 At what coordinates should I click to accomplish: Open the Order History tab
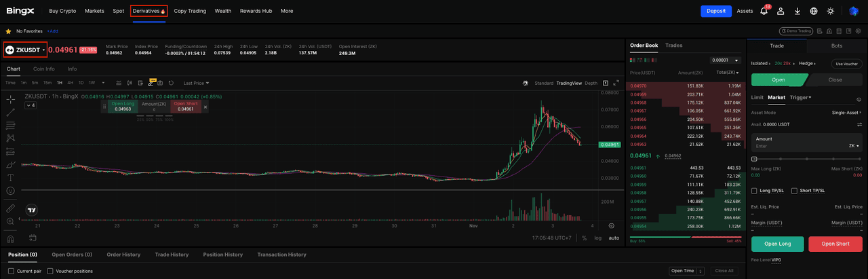[x=123, y=255]
